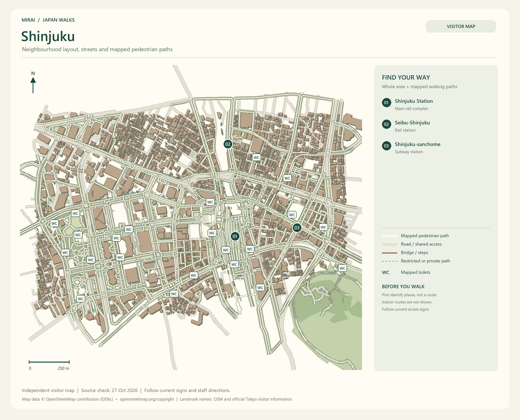Click the 250 m scale bar
This screenshot has height=420, width=520.
click(x=49, y=362)
